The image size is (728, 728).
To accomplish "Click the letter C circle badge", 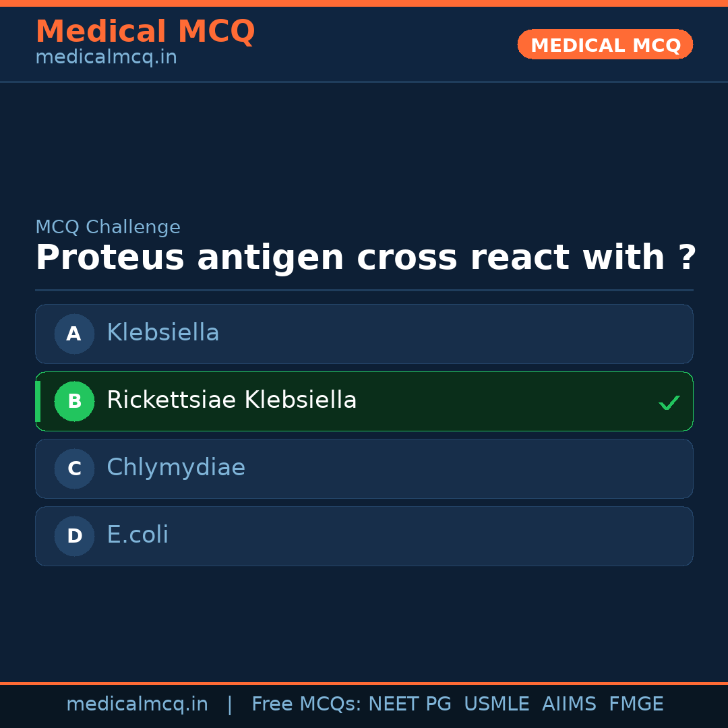I will pos(74,468).
